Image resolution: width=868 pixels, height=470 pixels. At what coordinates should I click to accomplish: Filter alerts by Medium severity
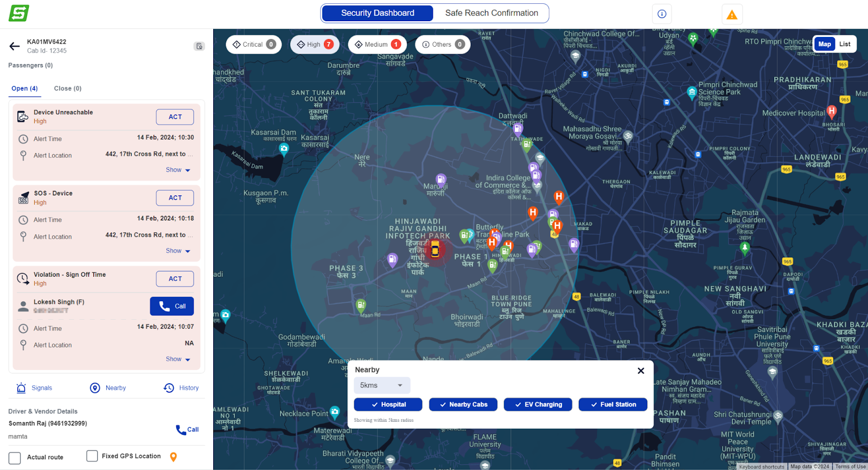(377, 45)
